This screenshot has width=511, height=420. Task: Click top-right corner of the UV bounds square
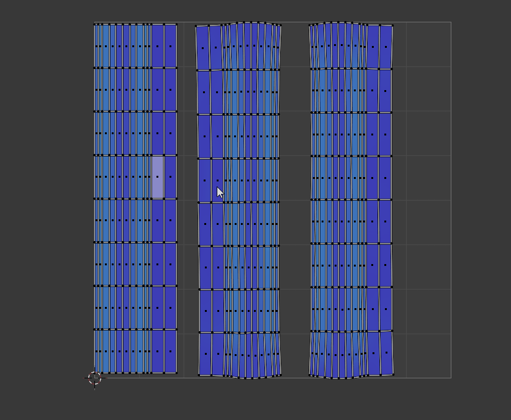[x=451, y=22]
